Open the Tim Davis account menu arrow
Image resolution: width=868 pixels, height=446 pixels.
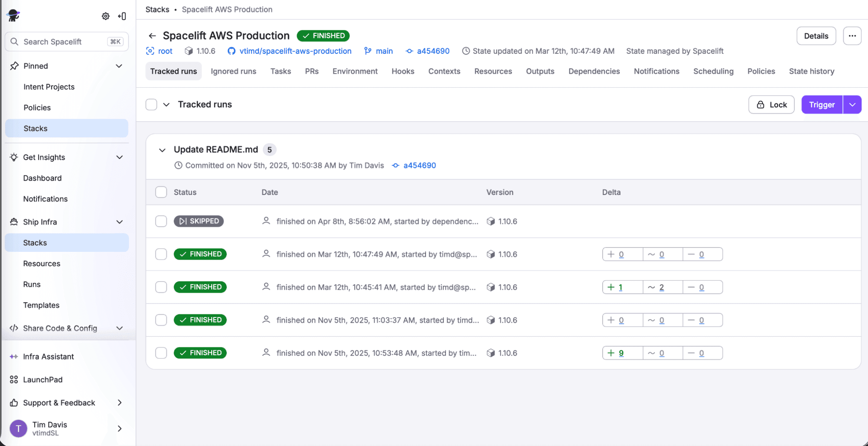tap(119, 429)
